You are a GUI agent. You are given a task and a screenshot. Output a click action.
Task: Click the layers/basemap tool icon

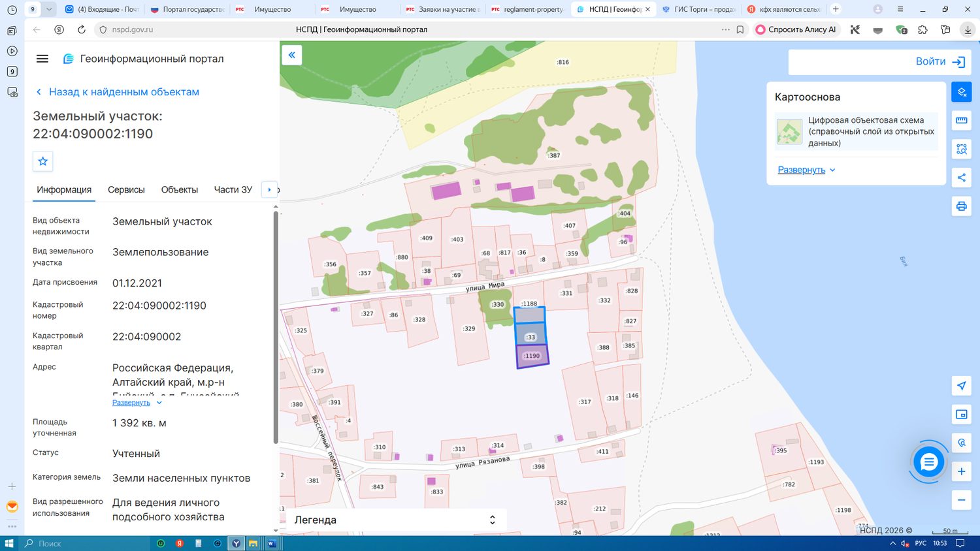point(962,92)
